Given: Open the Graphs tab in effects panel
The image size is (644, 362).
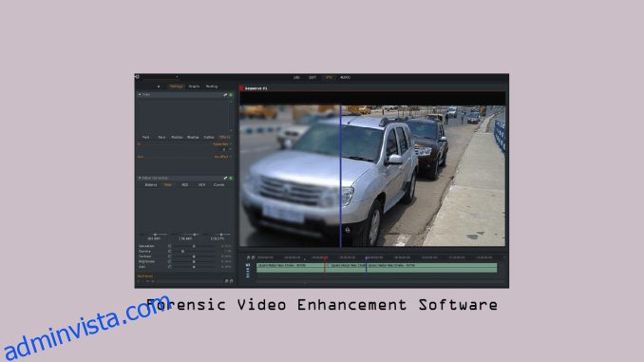Looking at the screenshot, I should (x=194, y=86).
